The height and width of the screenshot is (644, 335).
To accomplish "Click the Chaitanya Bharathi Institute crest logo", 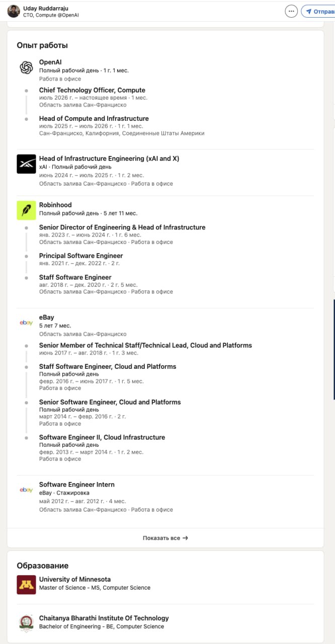I will point(26,623).
